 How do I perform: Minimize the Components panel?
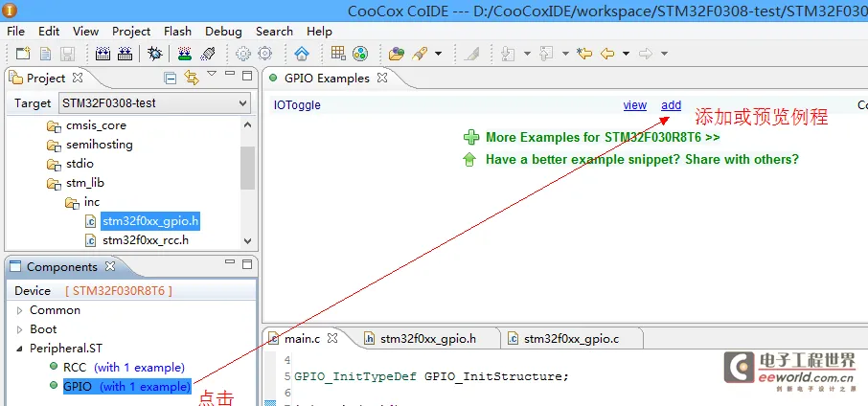pyautogui.click(x=230, y=261)
